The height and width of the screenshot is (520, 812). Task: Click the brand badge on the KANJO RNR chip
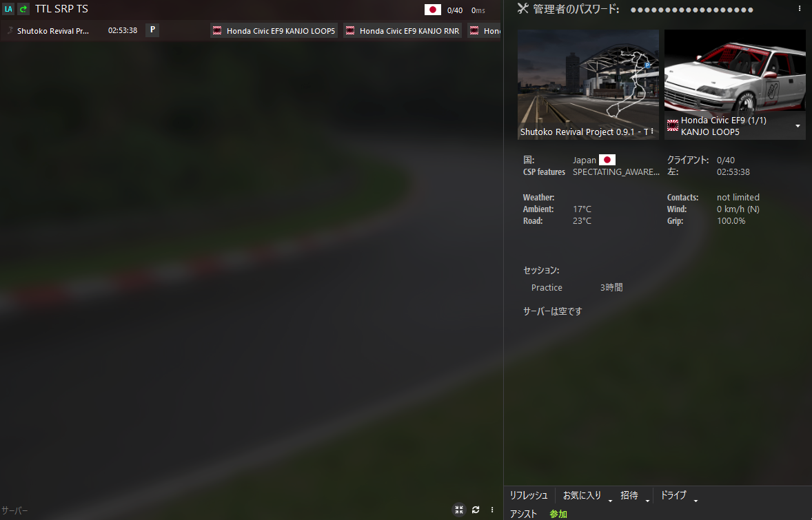point(350,30)
